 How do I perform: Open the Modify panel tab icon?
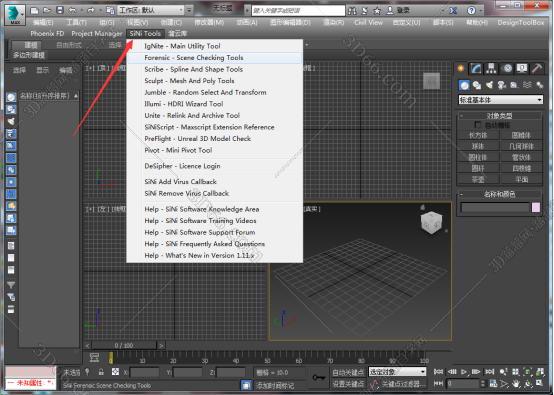[x=476, y=68]
